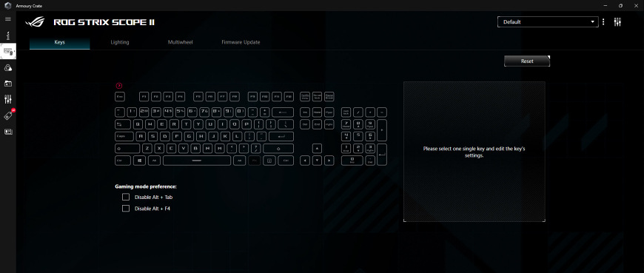Screen dimensions: 644x273
Task: Select the keyboard device icon in sidebar
Action: (x=8, y=52)
